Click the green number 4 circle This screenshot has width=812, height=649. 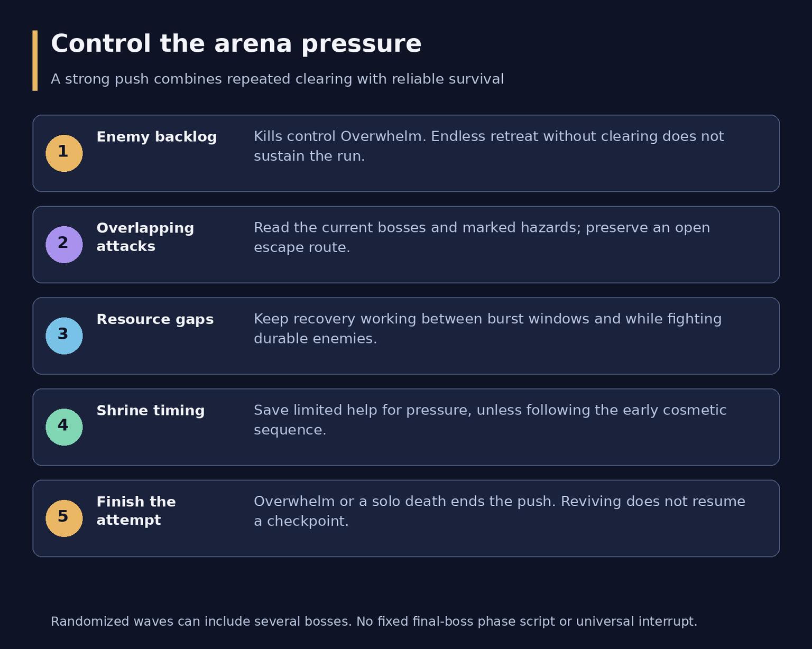pyautogui.click(x=64, y=427)
